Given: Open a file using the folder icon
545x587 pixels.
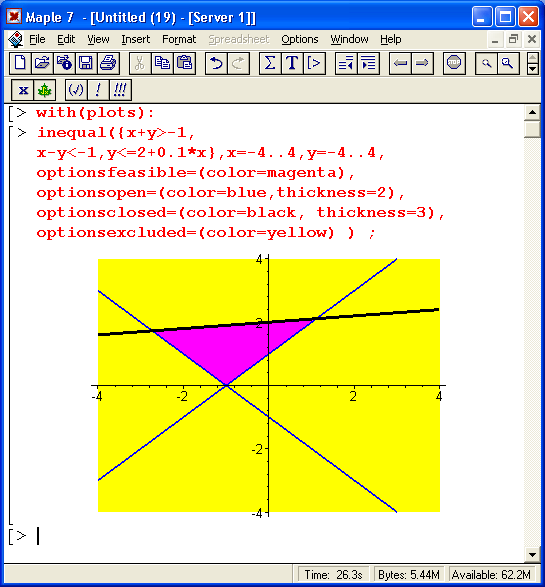Looking at the screenshot, I should 42,63.
